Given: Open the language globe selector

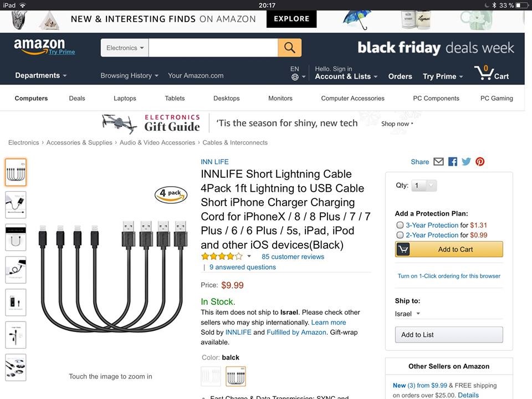Looking at the screenshot, I should (295, 77).
